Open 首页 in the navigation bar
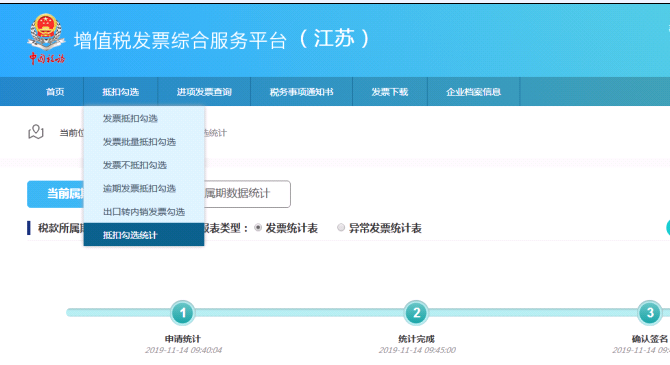The width and height of the screenshot is (670, 365). [55, 92]
